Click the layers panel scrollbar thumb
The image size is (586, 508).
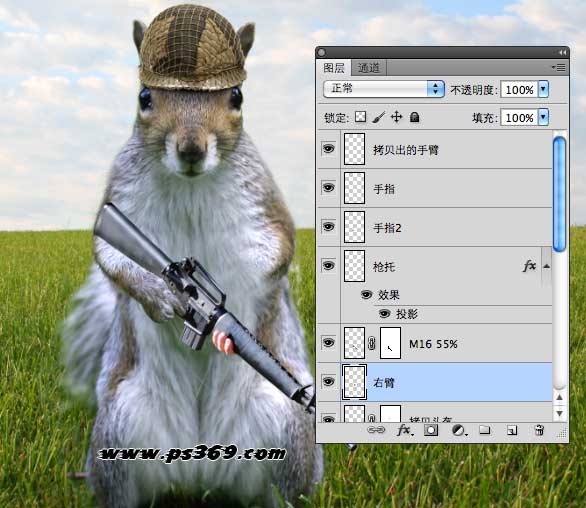click(559, 194)
